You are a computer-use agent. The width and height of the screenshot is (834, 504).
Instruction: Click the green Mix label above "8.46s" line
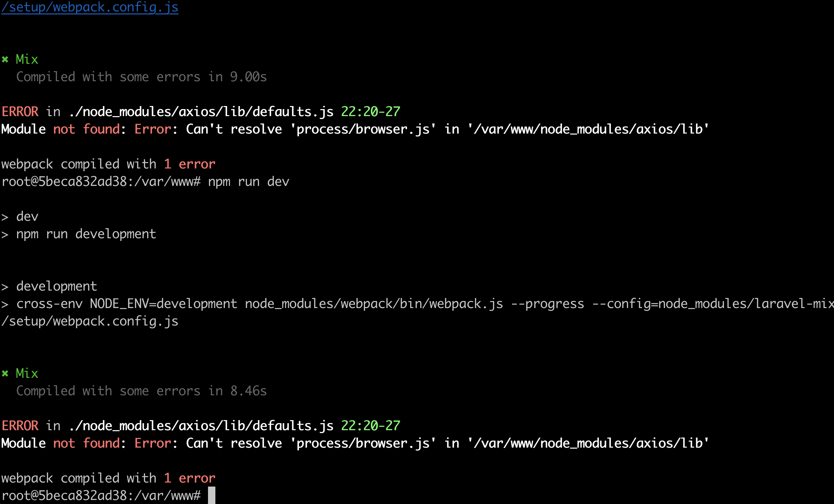pyautogui.click(x=27, y=373)
